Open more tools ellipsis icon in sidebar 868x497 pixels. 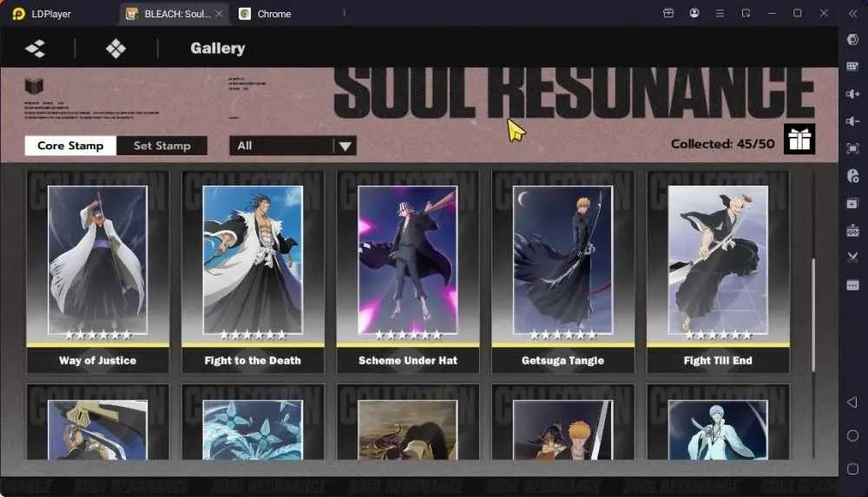852,285
